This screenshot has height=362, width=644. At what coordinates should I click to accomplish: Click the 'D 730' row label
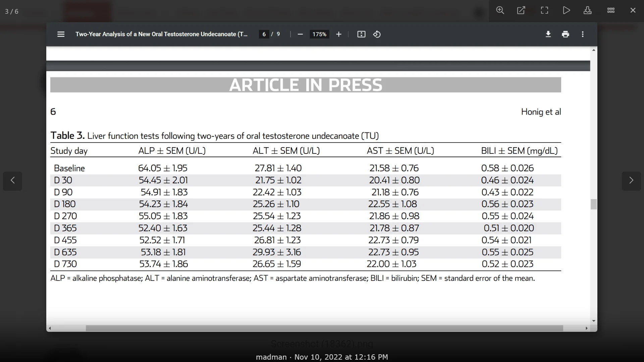point(65,264)
